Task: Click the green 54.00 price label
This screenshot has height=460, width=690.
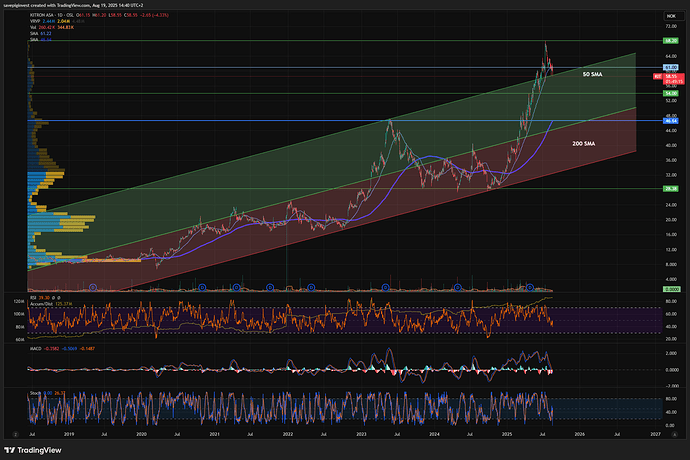Action: pyautogui.click(x=669, y=93)
